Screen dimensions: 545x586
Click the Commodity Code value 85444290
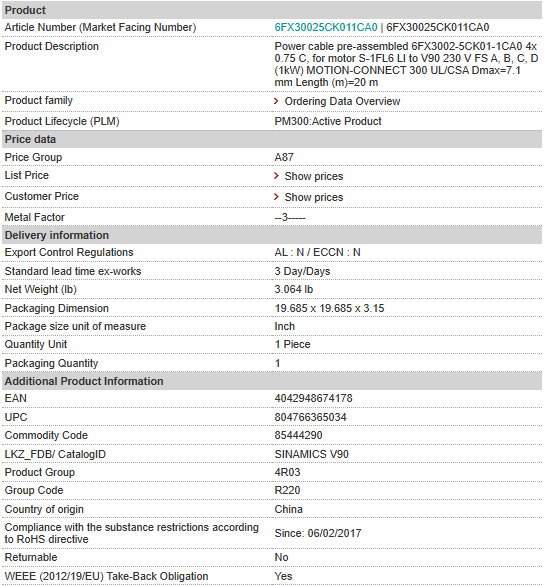(x=298, y=435)
